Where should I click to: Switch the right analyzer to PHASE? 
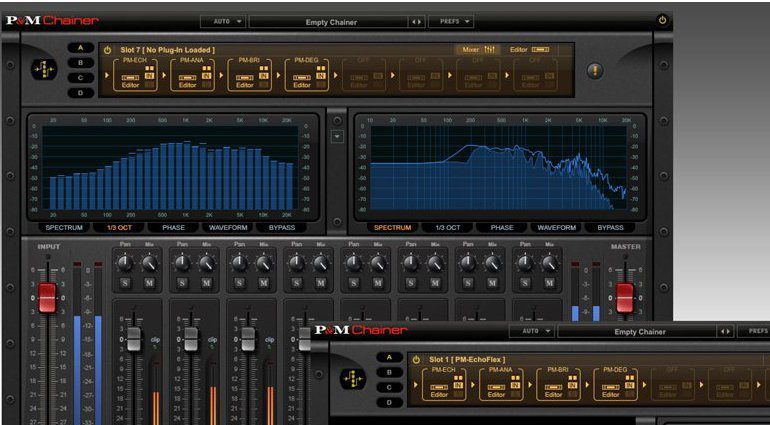click(502, 227)
